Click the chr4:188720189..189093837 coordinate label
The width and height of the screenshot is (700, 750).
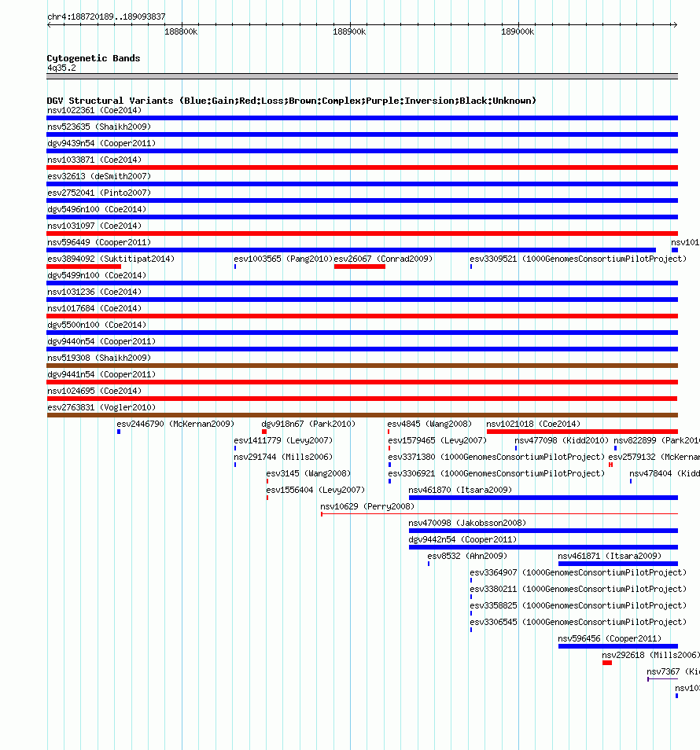[x=106, y=17]
